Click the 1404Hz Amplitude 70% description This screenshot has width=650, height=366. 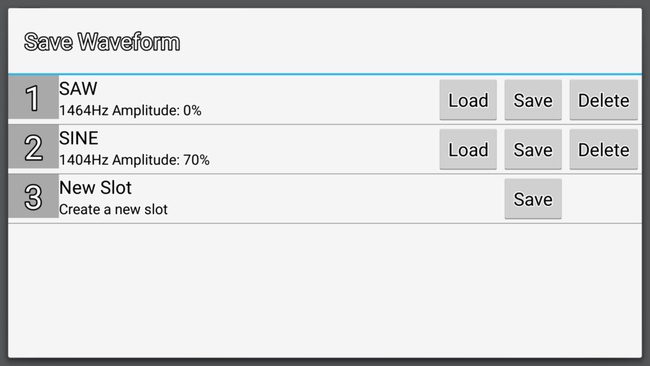click(134, 160)
